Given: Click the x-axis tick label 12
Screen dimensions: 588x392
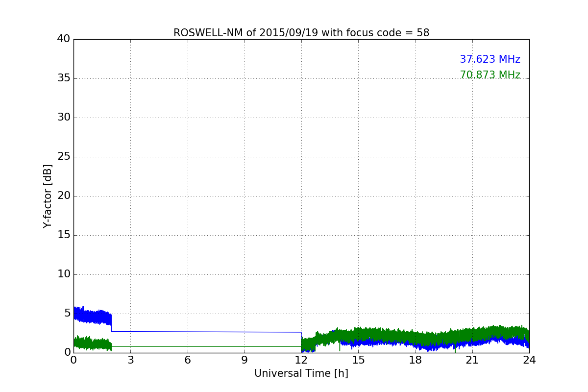Looking at the screenshot, I should coord(301,360).
